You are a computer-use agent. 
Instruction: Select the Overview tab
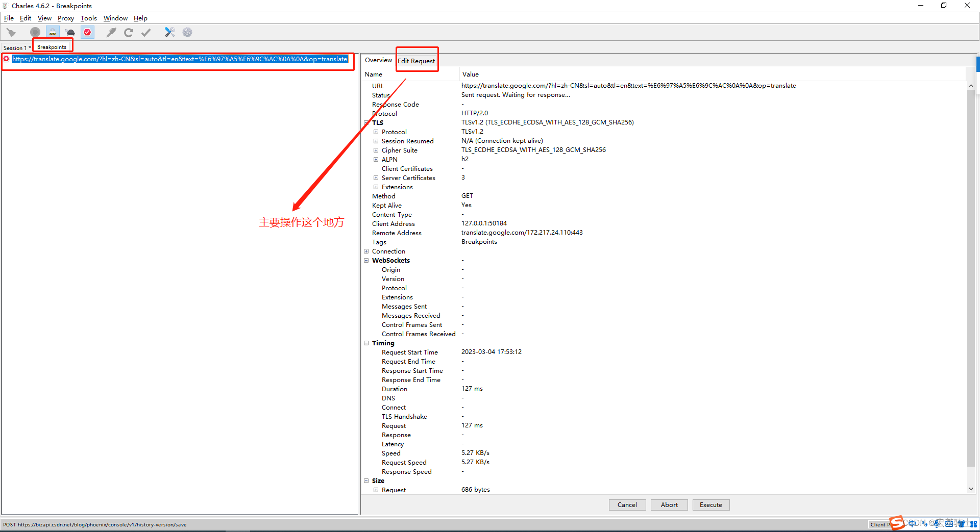[378, 60]
